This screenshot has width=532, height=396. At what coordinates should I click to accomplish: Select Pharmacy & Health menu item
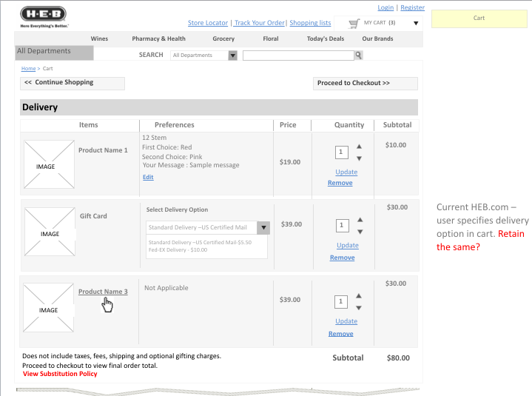158,38
